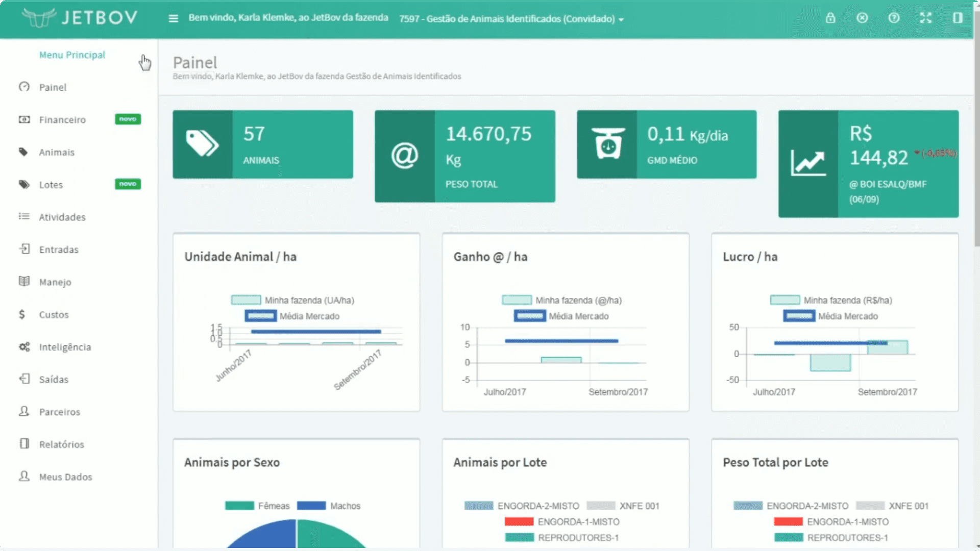The width and height of the screenshot is (980, 551).
Task: Click the scale icon on GMD Médio card
Action: [608, 144]
